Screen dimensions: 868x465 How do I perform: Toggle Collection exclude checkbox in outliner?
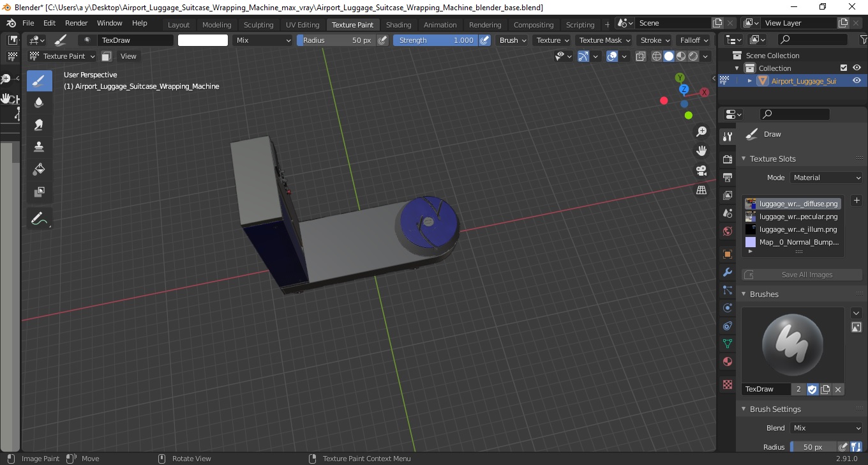click(x=844, y=68)
